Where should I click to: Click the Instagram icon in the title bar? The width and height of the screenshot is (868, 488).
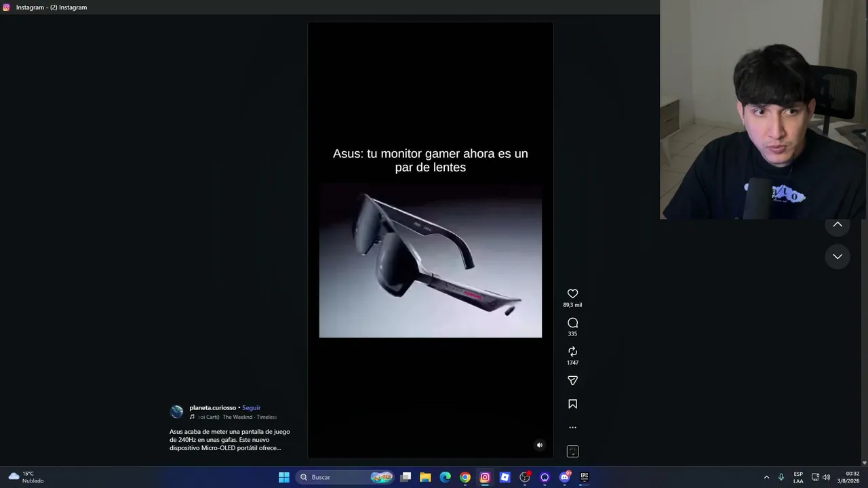[x=7, y=7]
